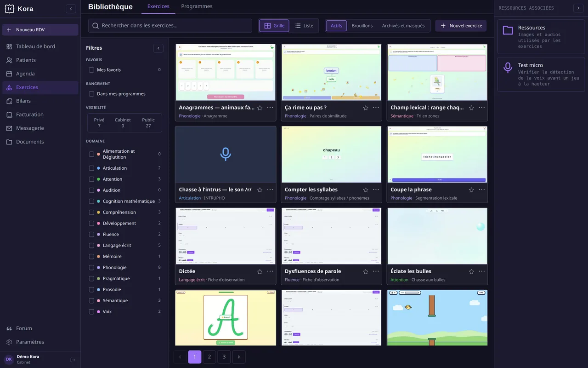Screen dimensions: 588x368
Task: Click the Kora logo icon
Action: (9, 9)
